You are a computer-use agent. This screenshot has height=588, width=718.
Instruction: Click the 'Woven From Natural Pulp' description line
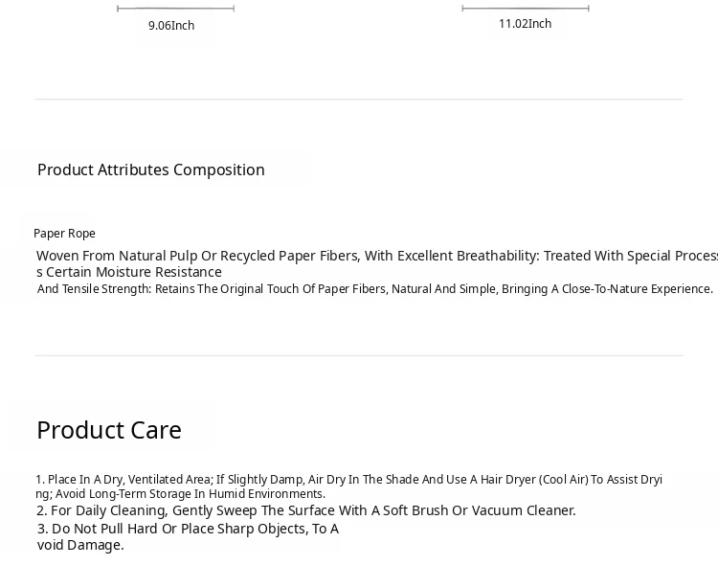pyautogui.click(x=377, y=256)
